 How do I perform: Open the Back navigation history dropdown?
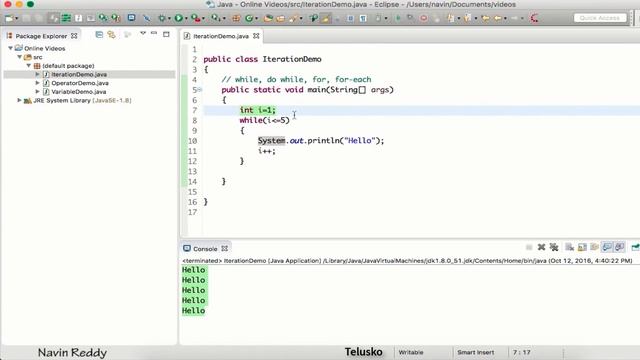point(505,18)
